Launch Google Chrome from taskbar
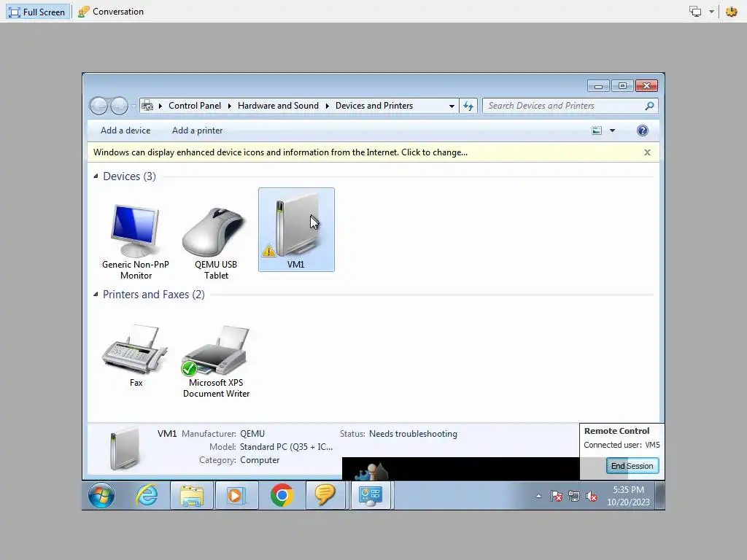 tap(282, 495)
